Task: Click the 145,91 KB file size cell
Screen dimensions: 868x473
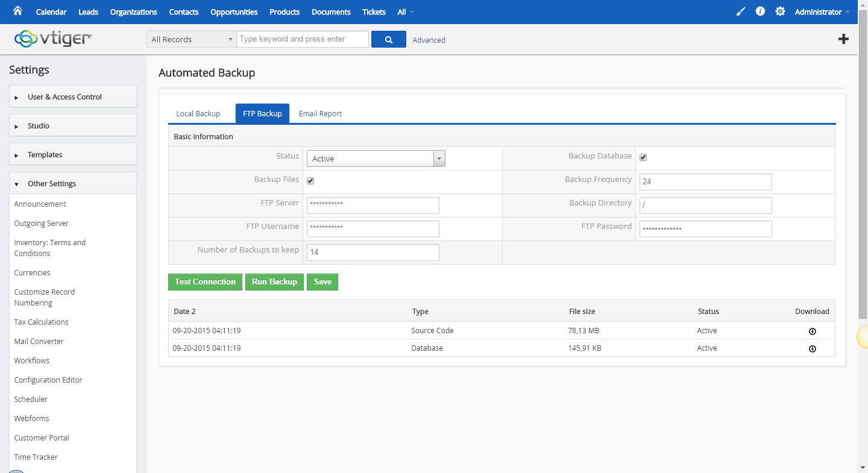Action: [585, 348]
